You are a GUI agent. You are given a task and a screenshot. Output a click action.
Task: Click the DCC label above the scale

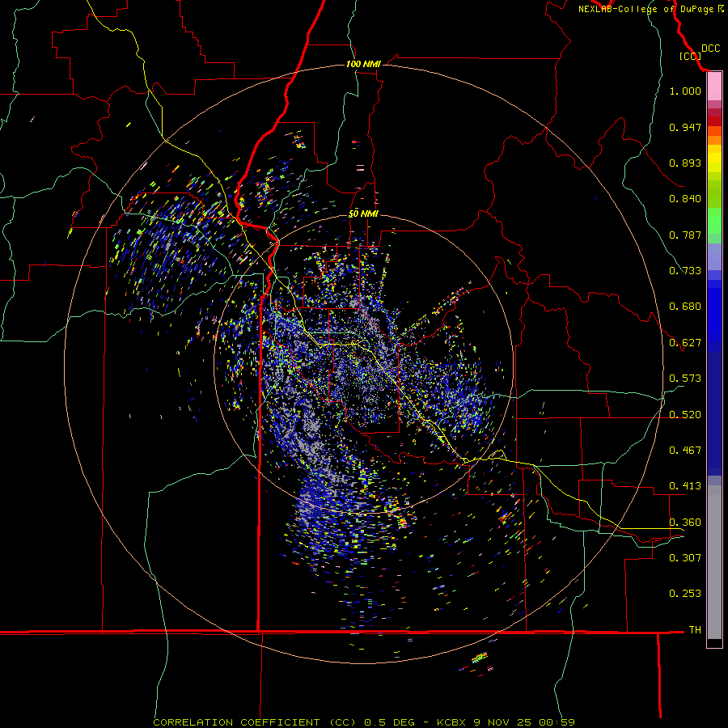(x=711, y=49)
